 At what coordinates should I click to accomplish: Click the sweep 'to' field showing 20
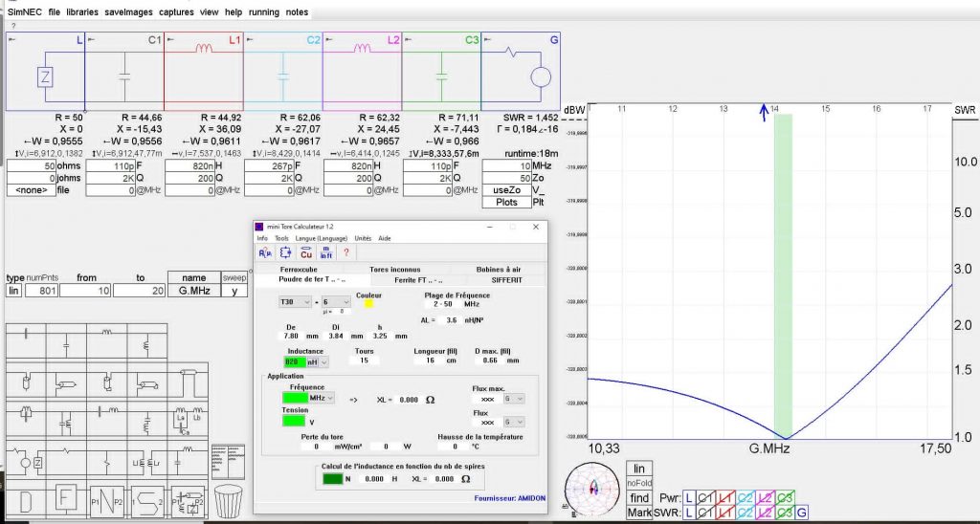(139, 291)
